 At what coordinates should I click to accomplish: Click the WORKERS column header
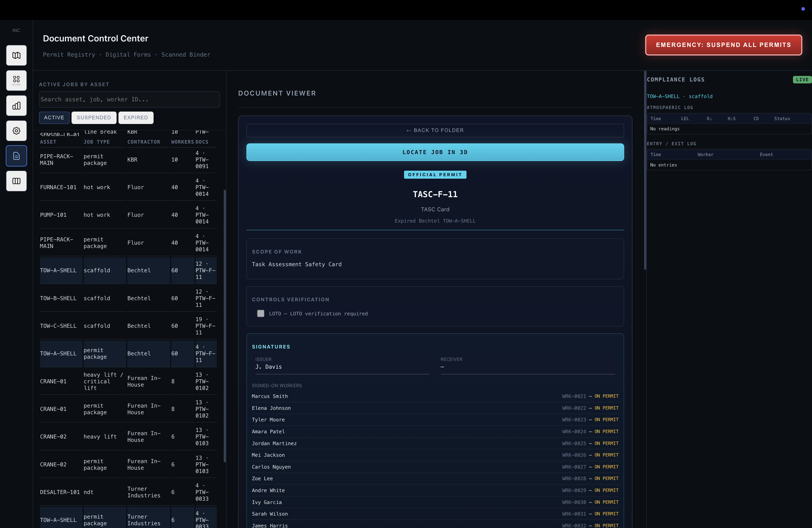tap(183, 142)
